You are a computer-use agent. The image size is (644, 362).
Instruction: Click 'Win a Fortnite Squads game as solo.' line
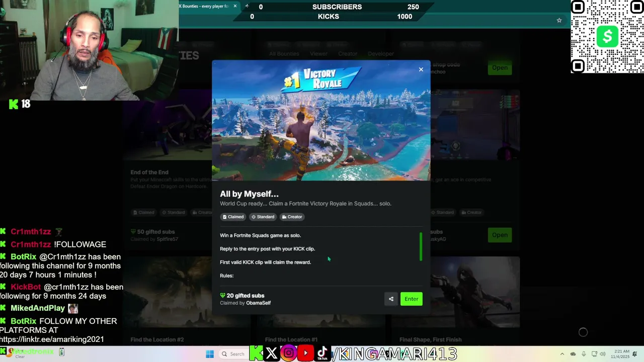[260, 235]
